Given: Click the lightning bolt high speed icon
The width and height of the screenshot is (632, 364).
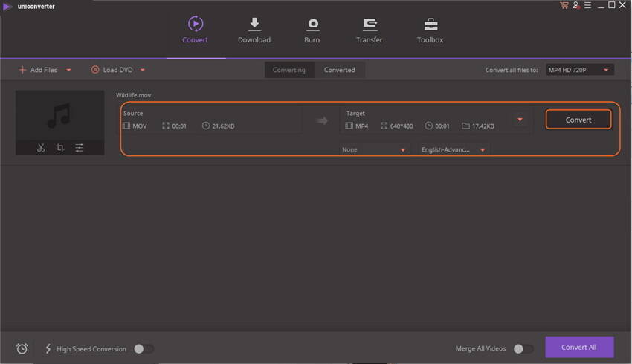Looking at the screenshot, I should coord(48,348).
